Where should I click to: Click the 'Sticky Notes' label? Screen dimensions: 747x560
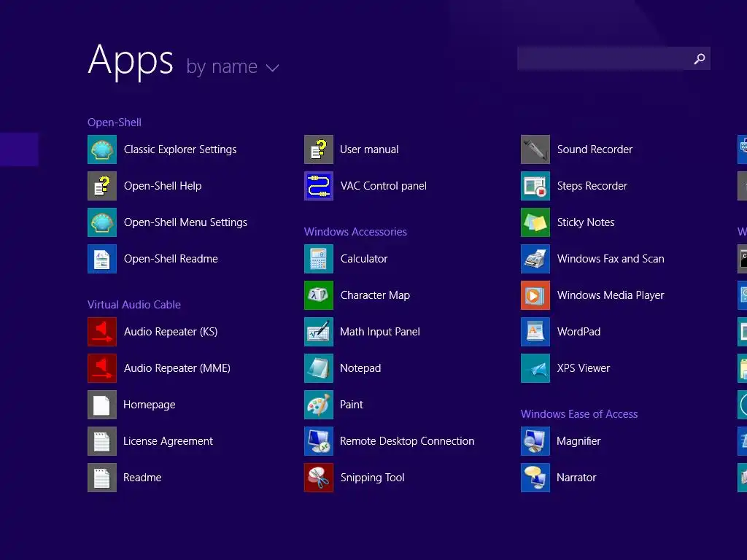pyautogui.click(x=586, y=222)
